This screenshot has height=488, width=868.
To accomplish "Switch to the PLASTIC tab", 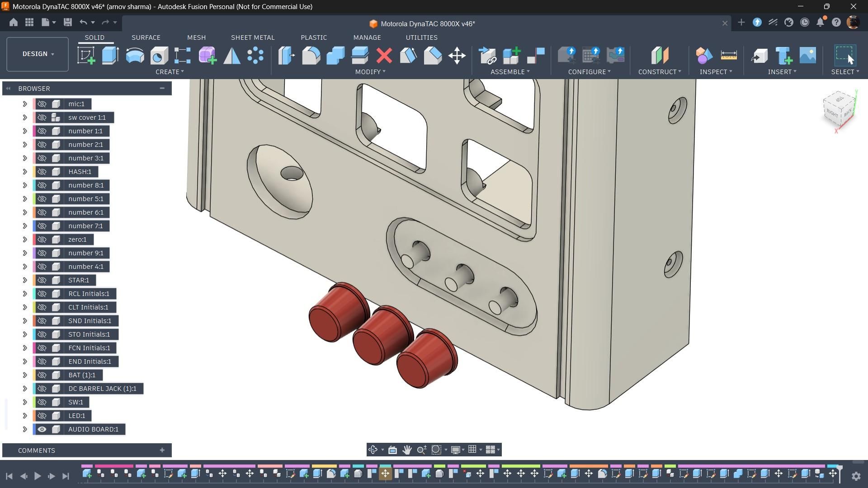I will 314,38.
